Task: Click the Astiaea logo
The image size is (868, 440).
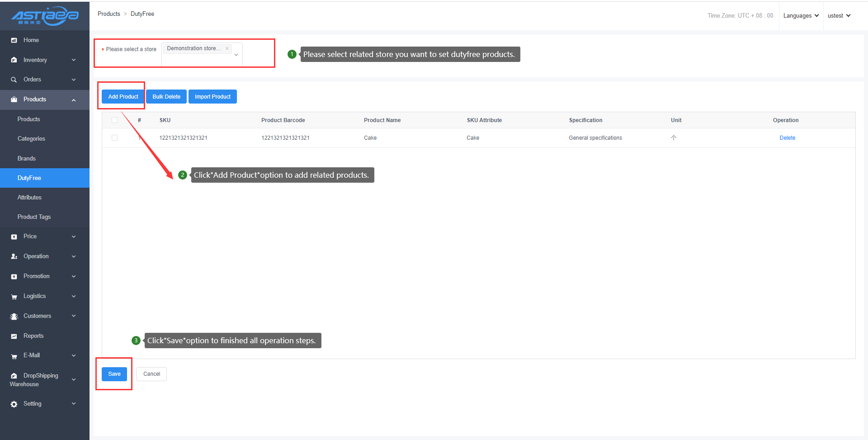Action: coord(45,16)
